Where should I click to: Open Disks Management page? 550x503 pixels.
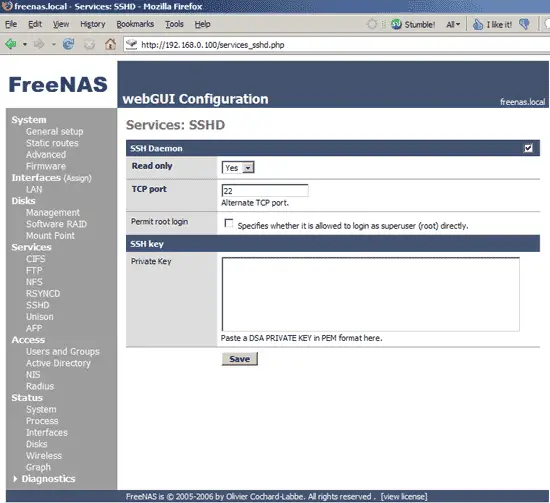coord(53,213)
